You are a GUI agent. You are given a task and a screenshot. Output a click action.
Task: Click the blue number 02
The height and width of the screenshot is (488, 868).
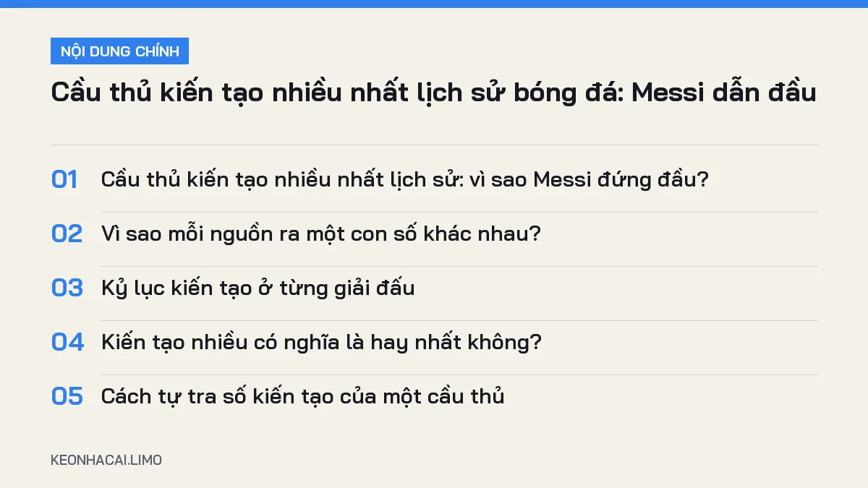pos(67,234)
